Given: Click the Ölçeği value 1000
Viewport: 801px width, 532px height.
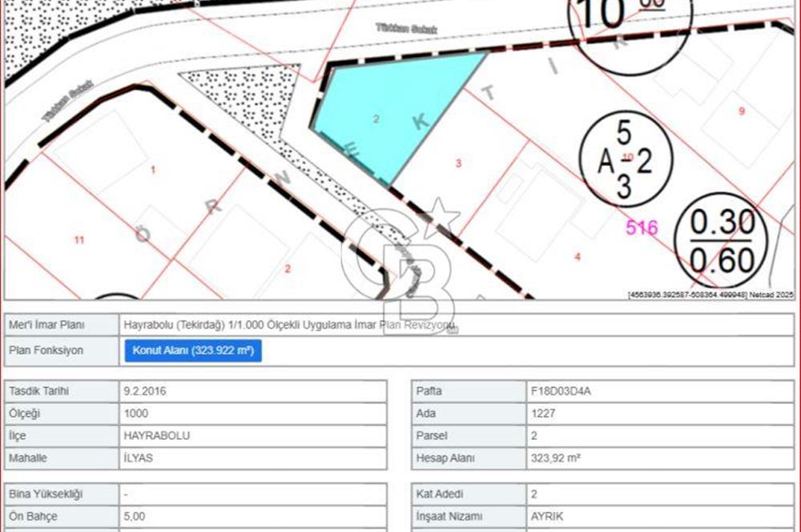Looking at the screenshot, I should pyautogui.click(x=136, y=413).
